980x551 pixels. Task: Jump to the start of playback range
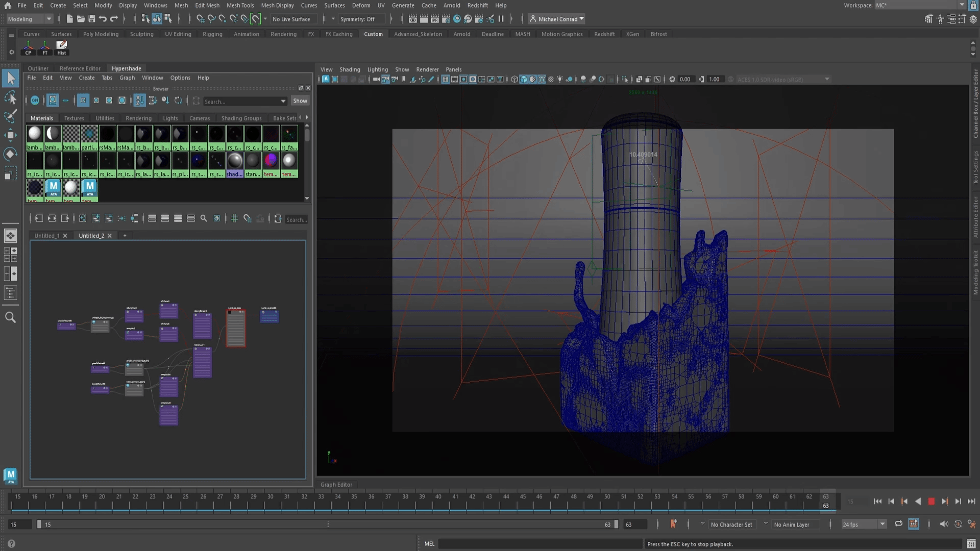tap(877, 502)
